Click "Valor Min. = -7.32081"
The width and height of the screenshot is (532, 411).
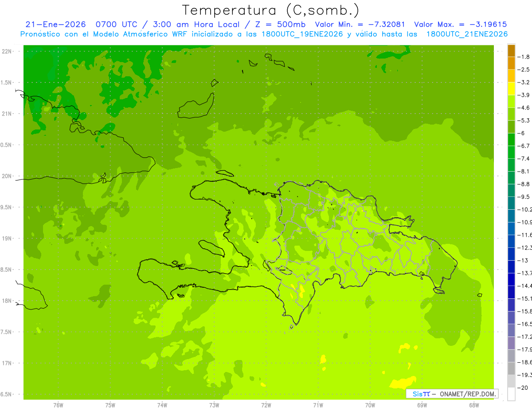pyautogui.click(x=360, y=25)
